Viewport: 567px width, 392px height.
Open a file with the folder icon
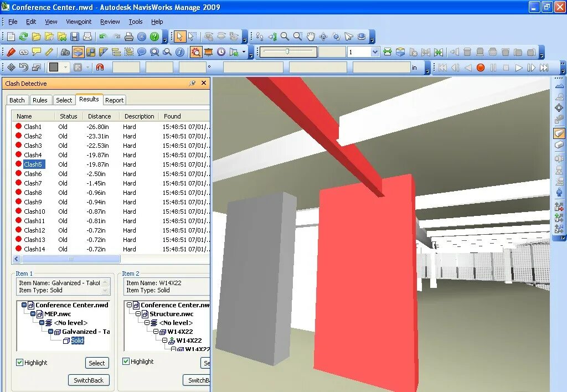pyautogui.click(x=36, y=37)
